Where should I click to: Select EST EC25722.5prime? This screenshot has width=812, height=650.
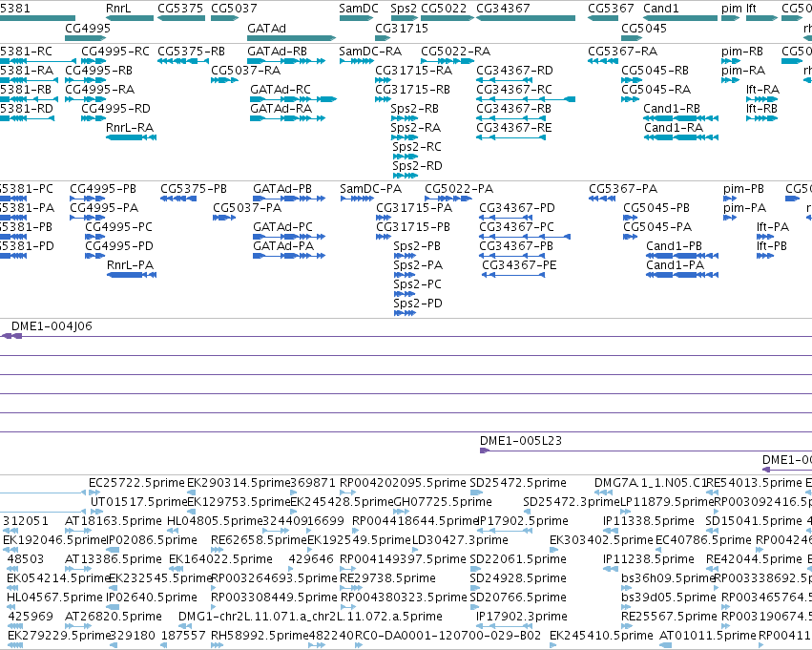point(136,483)
